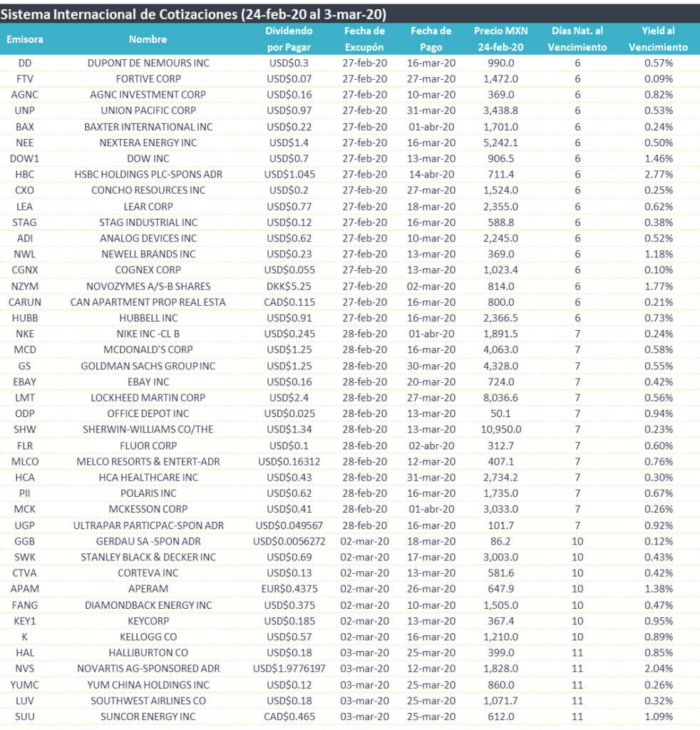Select 'DIAMONDBACK ENERGY INC' cell
Viewport: 700px width, 730px height.
point(148,605)
